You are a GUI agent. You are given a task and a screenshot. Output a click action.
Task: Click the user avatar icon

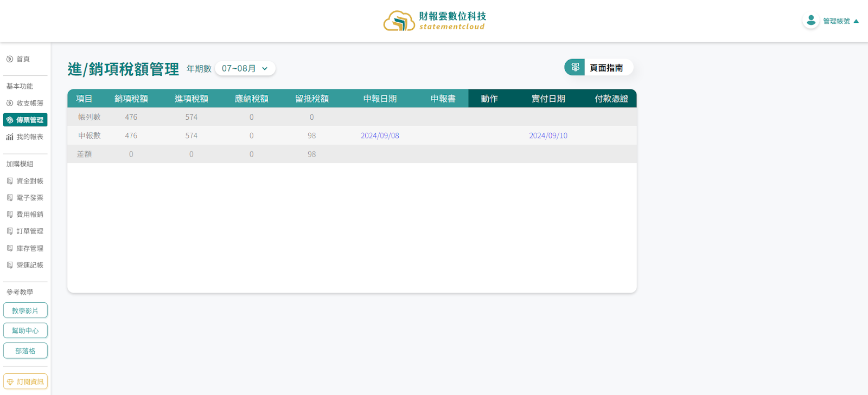811,21
